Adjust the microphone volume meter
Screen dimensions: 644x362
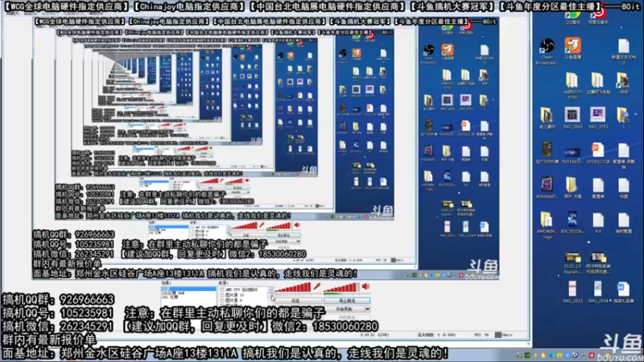(293, 287)
